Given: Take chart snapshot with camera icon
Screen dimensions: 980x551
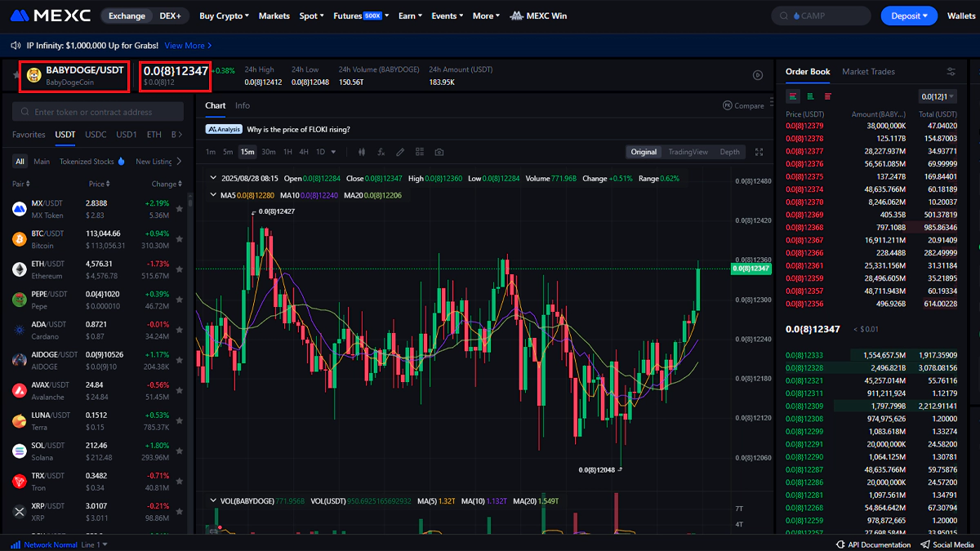Looking at the screenshot, I should 439,152.
